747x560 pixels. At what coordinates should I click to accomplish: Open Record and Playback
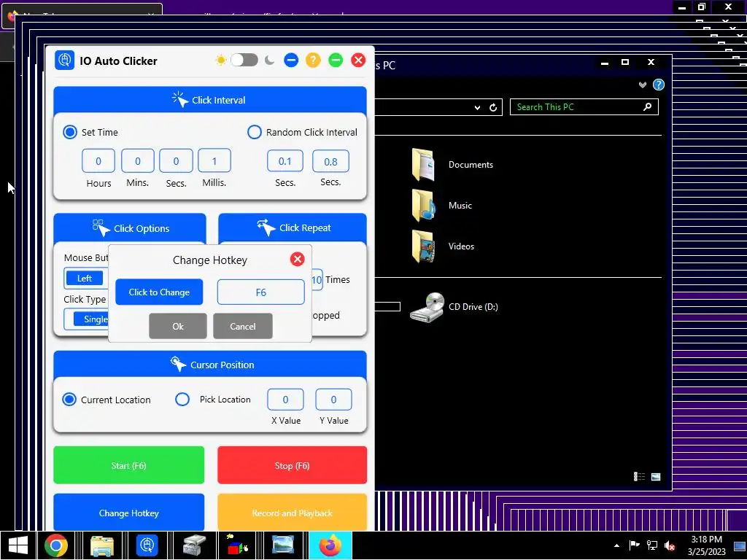coord(292,513)
